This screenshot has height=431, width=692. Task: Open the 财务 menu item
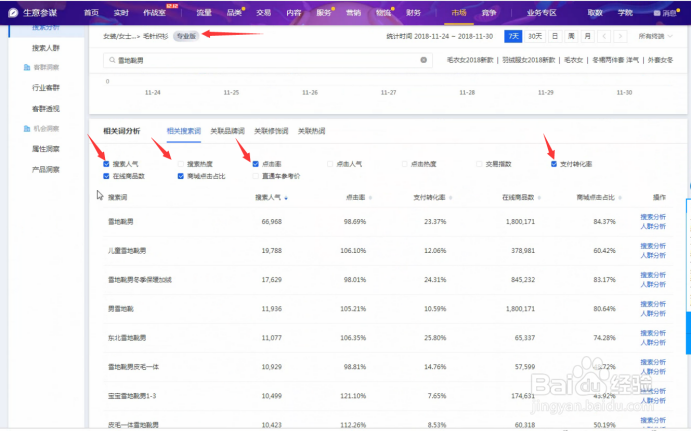tap(413, 13)
